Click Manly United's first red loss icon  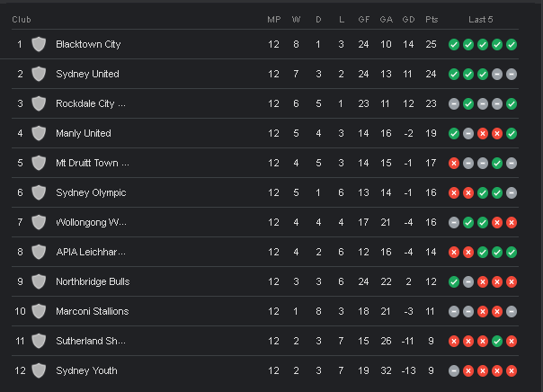[483, 134]
